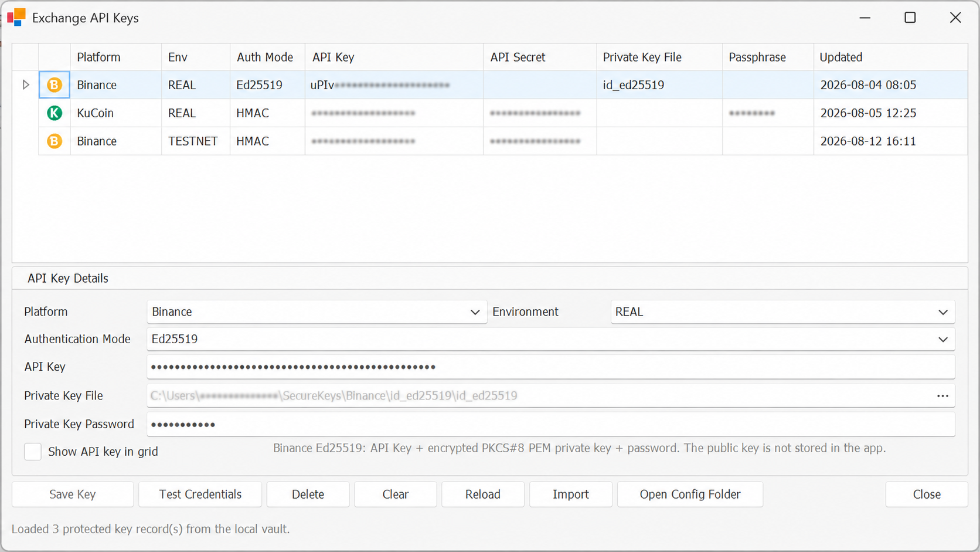Screen dimensions: 980x552
Task: Click the Binance platform cell in the first row
Action: point(116,85)
